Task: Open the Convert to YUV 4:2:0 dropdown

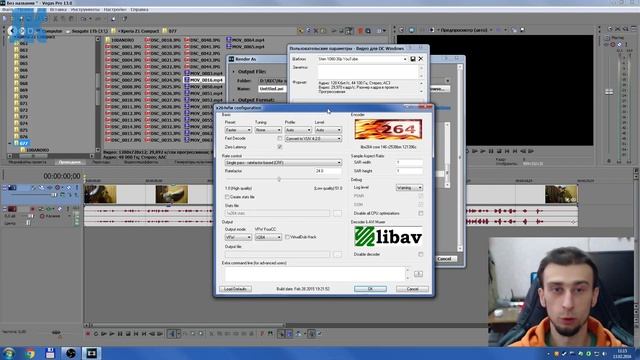Action: pyautogui.click(x=313, y=139)
